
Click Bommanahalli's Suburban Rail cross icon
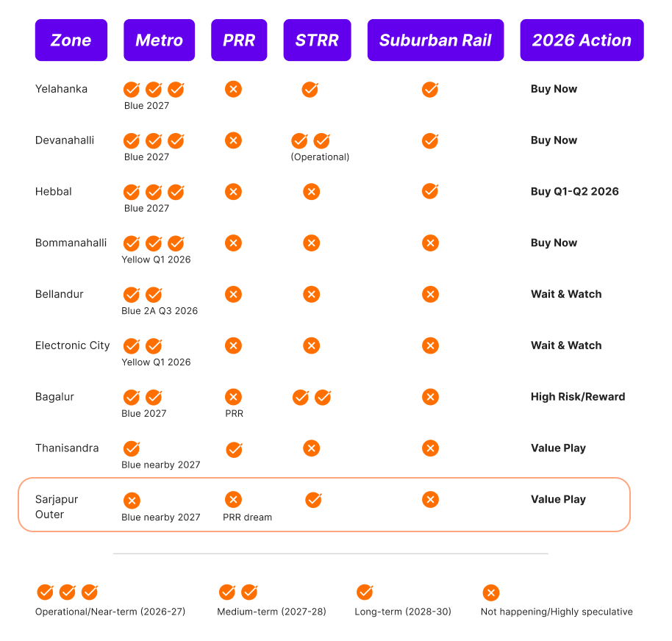[x=430, y=243]
